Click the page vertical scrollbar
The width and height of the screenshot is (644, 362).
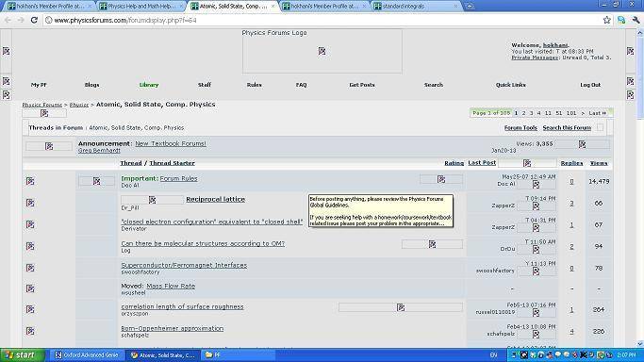(x=640, y=189)
